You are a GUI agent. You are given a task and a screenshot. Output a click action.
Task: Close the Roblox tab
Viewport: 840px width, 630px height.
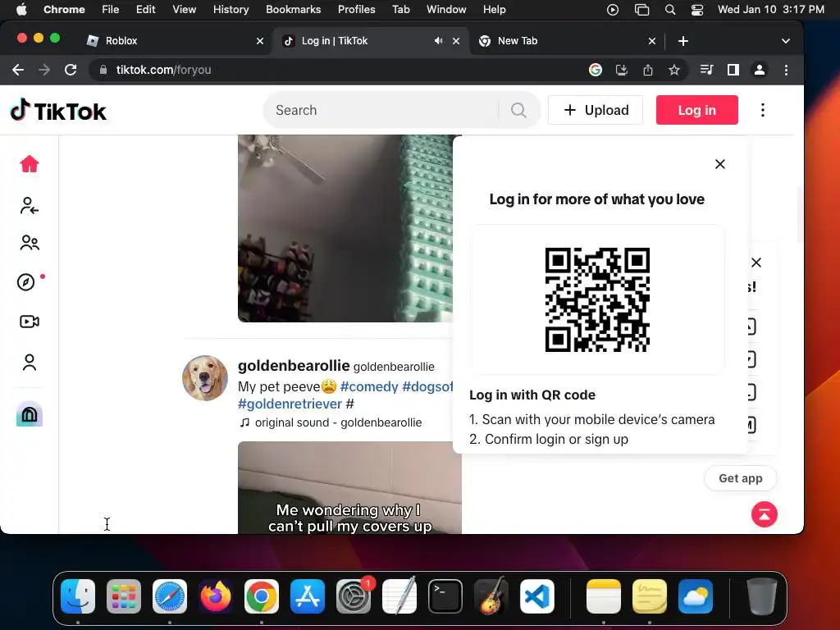click(260, 41)
